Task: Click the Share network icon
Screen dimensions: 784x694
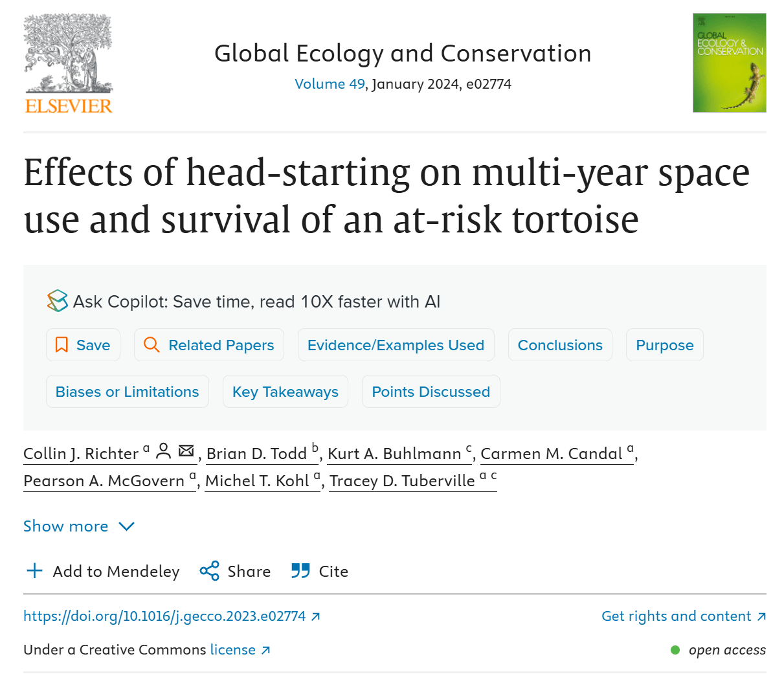Action: [210, 571]
